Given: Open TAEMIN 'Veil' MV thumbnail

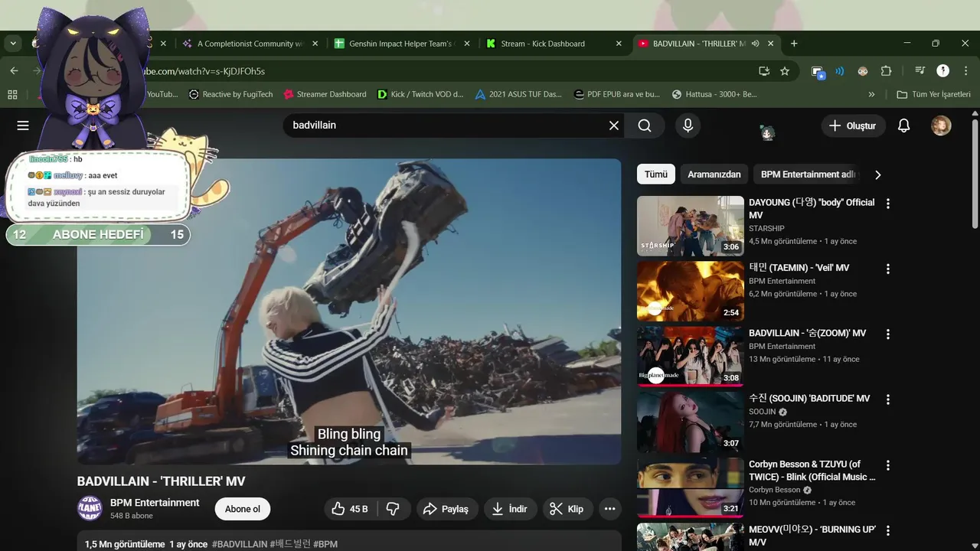Looking at the screenshot, I should pos(690,291).
